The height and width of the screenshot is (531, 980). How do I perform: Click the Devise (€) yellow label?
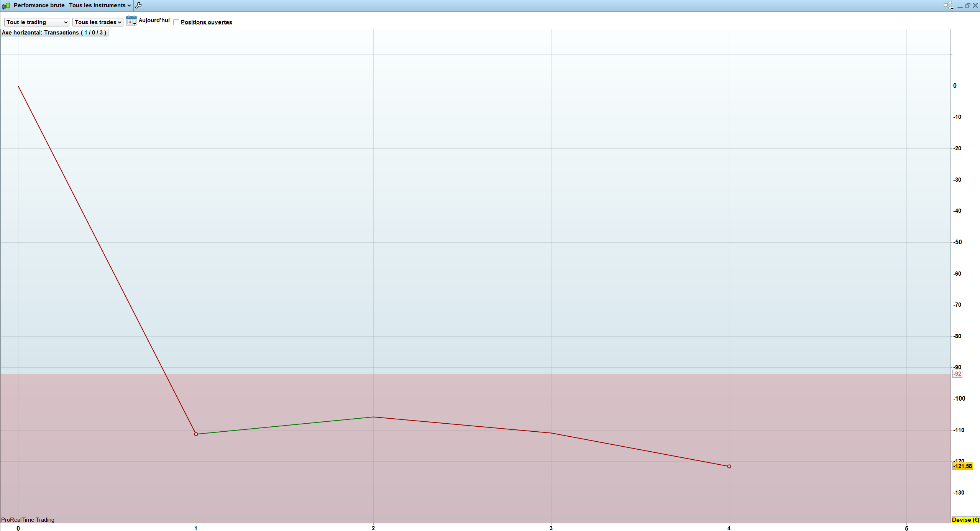(965, 520)
